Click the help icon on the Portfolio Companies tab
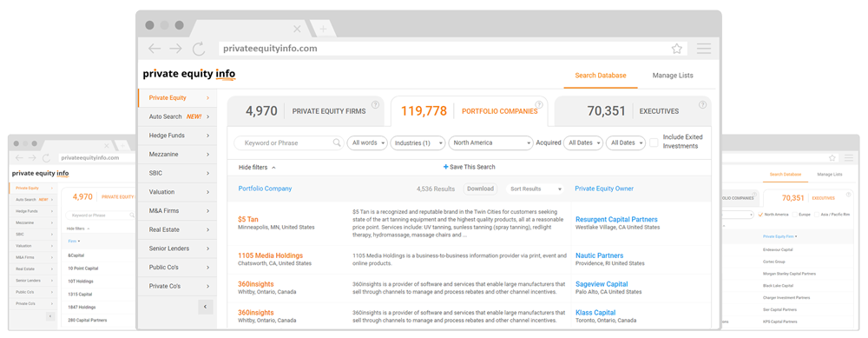Screen dimensions: 868x338 pyautogui.click(x=539, y=104)
